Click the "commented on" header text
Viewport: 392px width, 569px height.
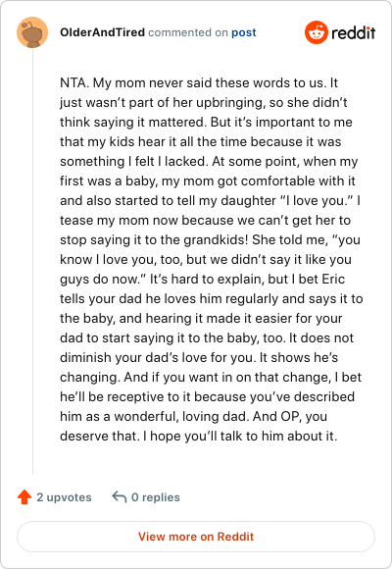(x=188, y=32)
